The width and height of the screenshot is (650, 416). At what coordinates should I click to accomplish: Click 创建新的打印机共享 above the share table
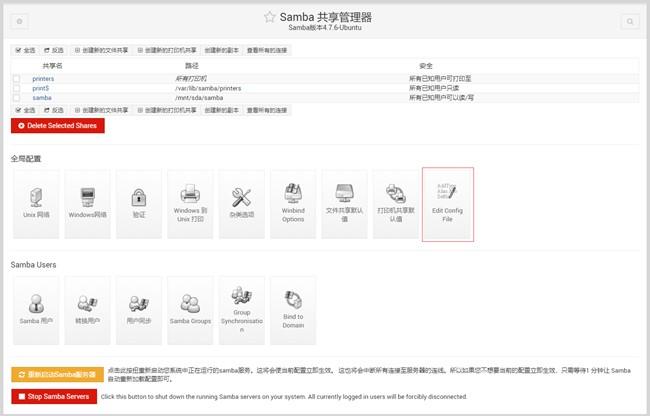click(167, 50)
